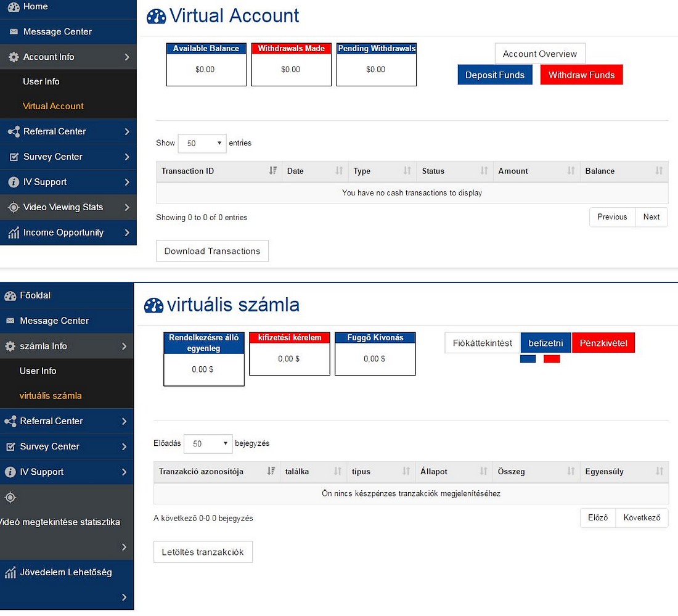Click the info icon next to English IV Support
Screen dimensions: 678x616
14,183
